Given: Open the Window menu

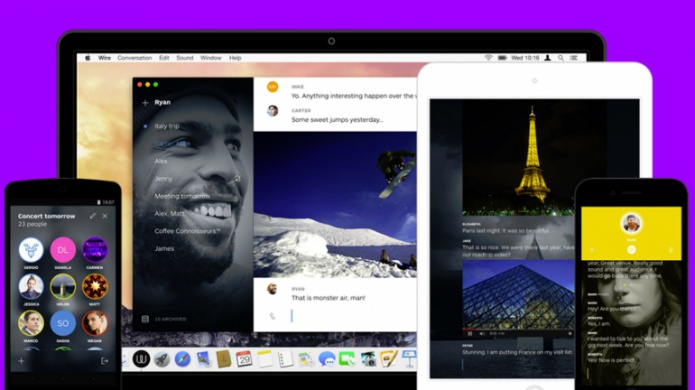Looking at the screenshot, I should tap(211, 58).
